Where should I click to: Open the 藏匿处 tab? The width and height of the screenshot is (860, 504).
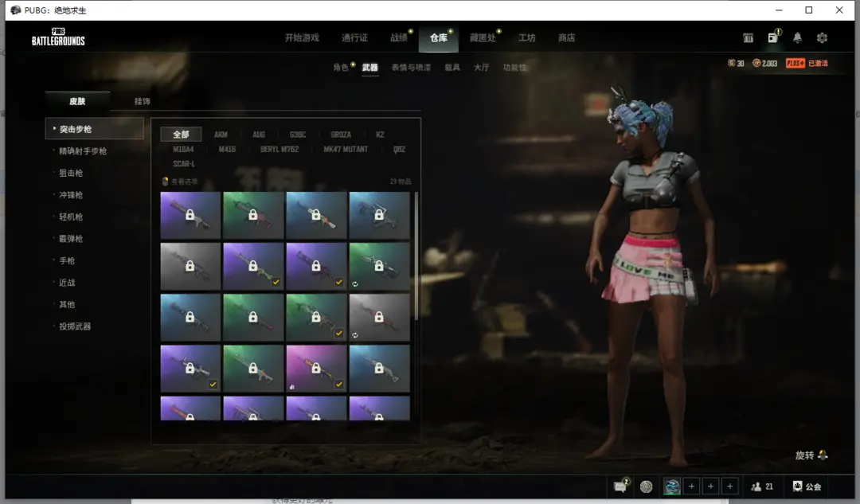(483, 38)
